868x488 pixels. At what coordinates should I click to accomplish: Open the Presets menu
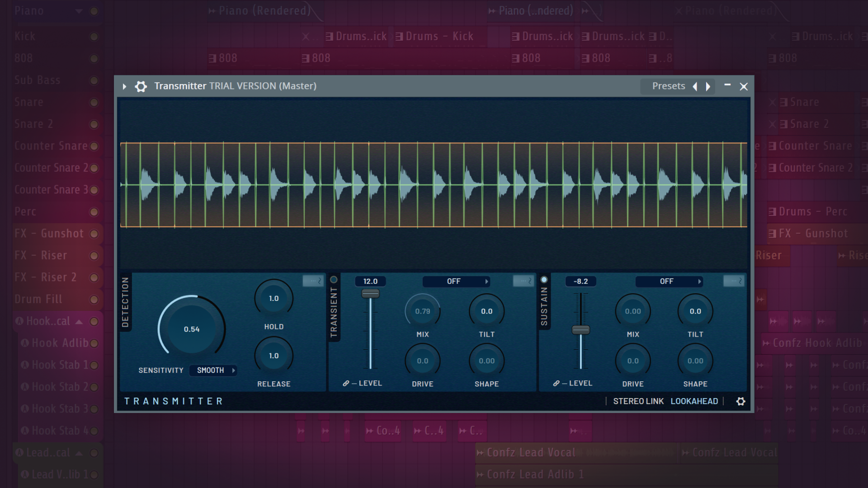(x=668, y=86)
